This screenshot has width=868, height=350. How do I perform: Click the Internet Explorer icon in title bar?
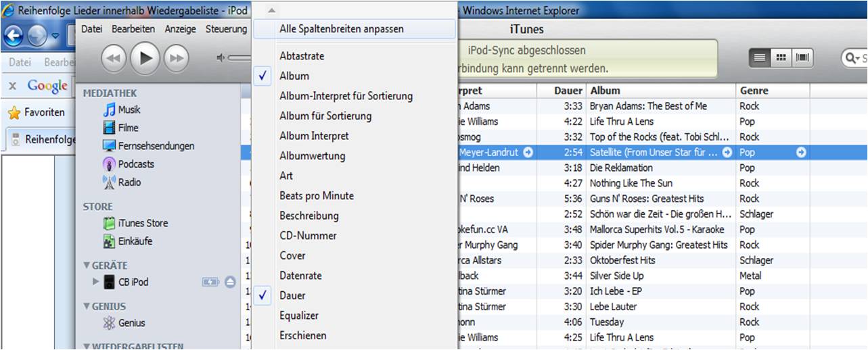[x=8, y=10]
